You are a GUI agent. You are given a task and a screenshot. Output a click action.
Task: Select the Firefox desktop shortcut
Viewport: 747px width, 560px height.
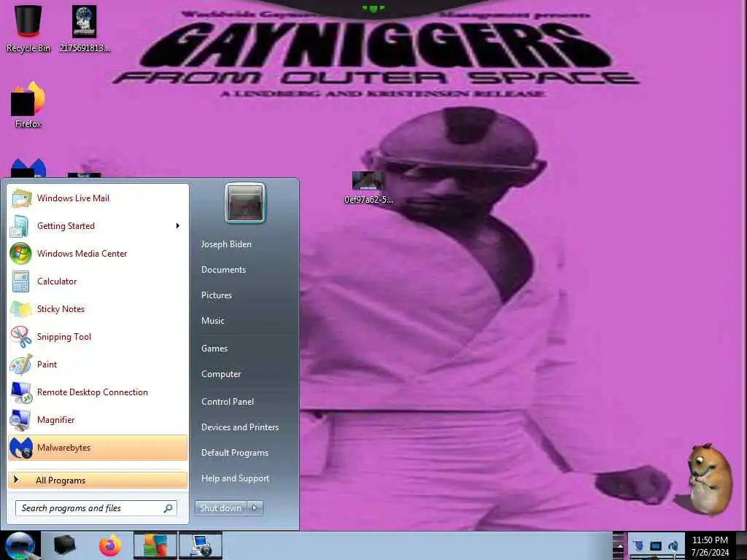(28, 105)
